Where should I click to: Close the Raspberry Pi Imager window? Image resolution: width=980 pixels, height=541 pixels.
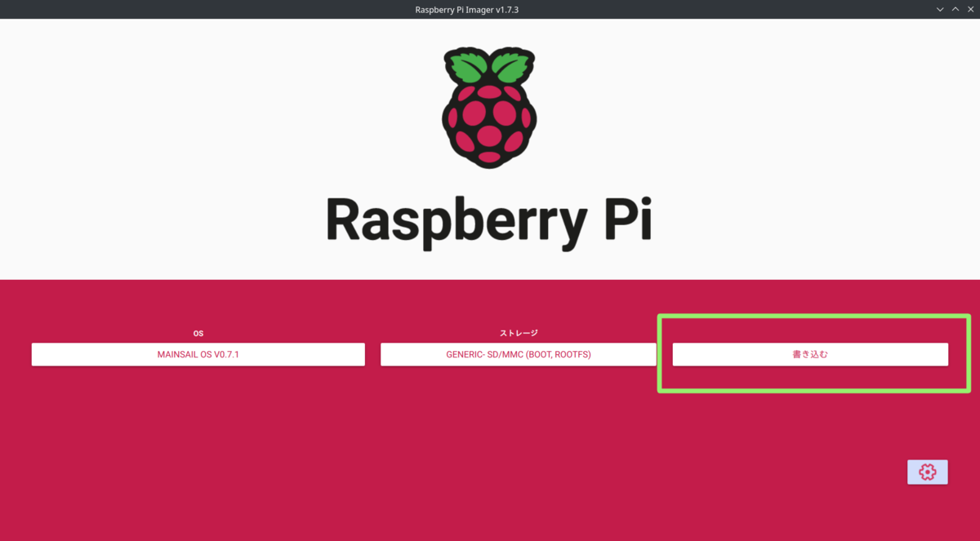click(x=970, y=9)
